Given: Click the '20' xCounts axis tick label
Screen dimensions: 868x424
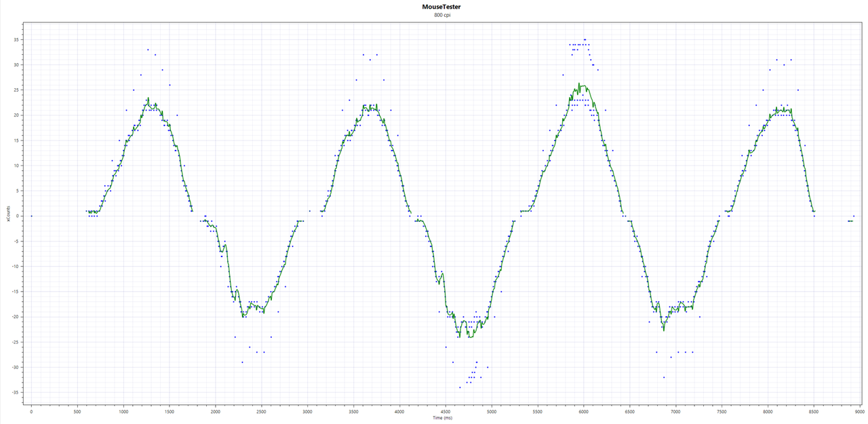Looking at the screenshot, I should pos(15,115).
